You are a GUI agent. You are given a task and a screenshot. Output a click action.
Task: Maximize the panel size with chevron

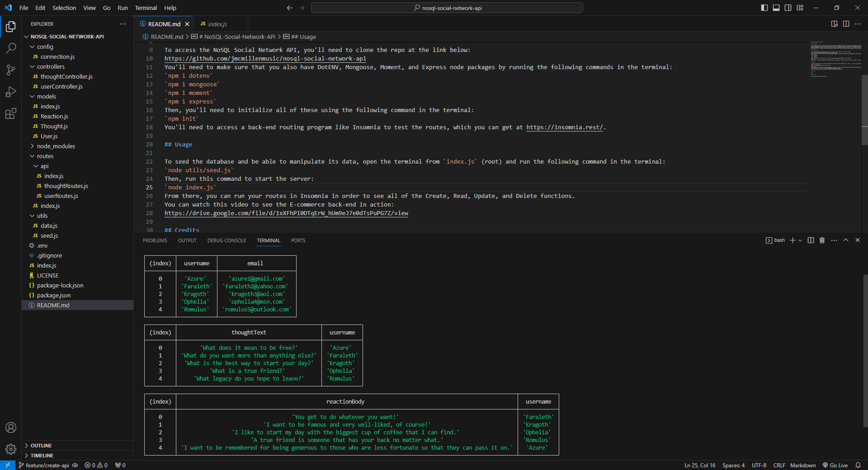click(x=846, y=240)
